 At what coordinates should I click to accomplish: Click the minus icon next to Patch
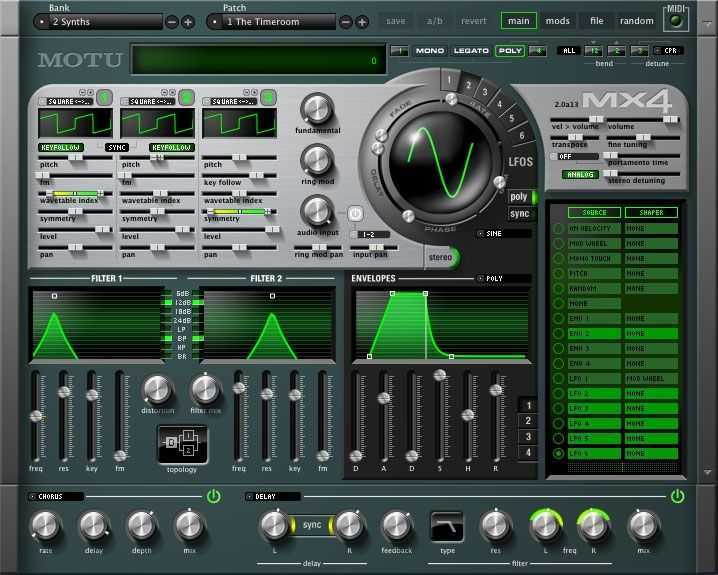[x=346, y=21]
